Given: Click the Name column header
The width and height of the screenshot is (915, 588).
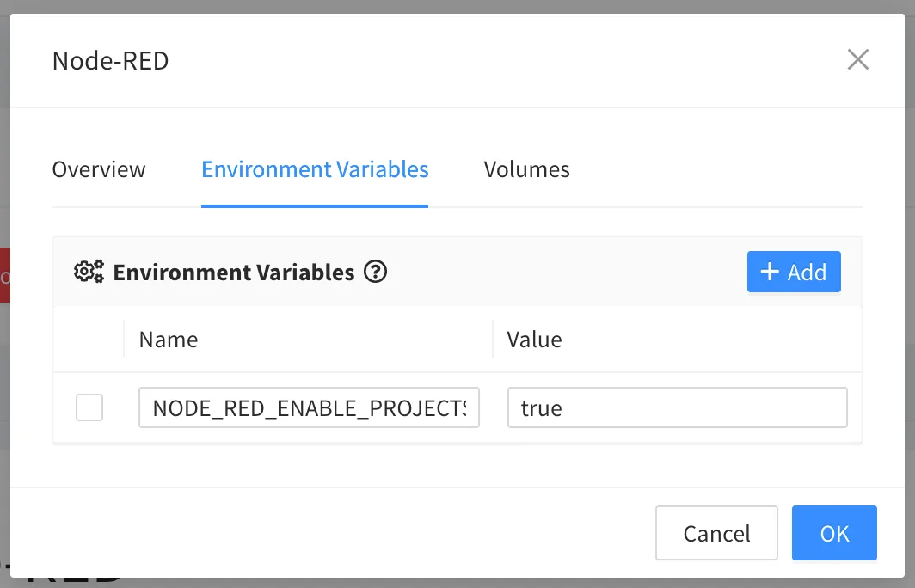Looking at the screenshot, I should pos(169,340).
